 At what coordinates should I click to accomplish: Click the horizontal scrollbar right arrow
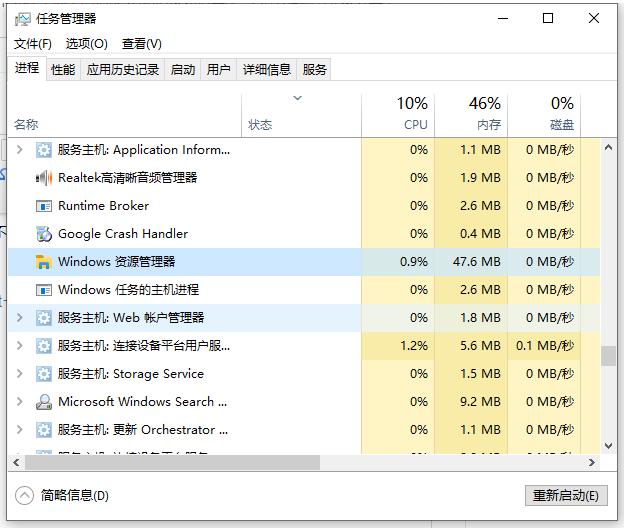point(592,463)
